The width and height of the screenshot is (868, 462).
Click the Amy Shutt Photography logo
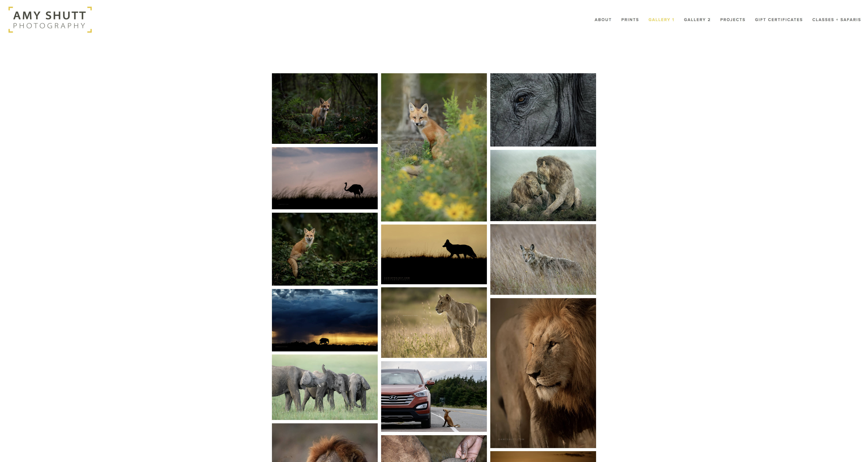click(x=50, y=20)
